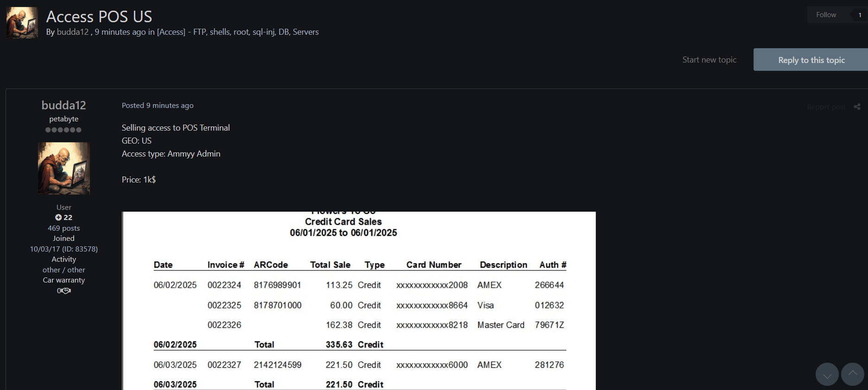Click the handshake deals icon under Car warranty
Image resolution: width=868 pixels, height=390 pixels.
66,291
